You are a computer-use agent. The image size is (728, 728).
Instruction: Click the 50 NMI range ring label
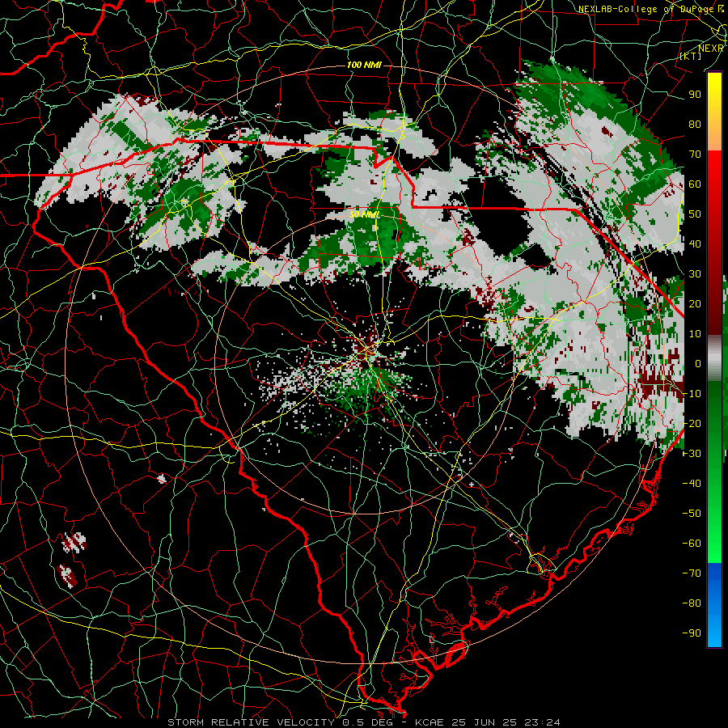(x=364, y=214)
